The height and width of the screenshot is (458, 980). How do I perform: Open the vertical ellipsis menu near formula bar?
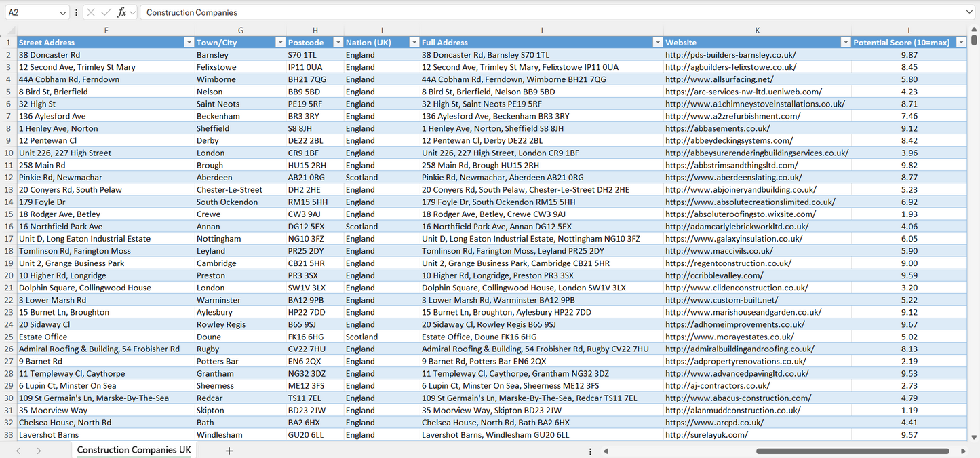click(76, 12)
